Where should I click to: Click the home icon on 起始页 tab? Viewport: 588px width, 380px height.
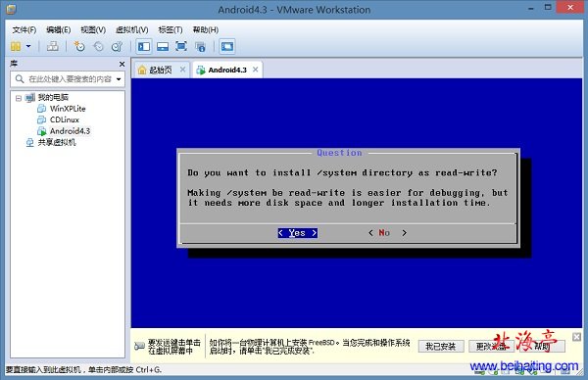(142, 70)
